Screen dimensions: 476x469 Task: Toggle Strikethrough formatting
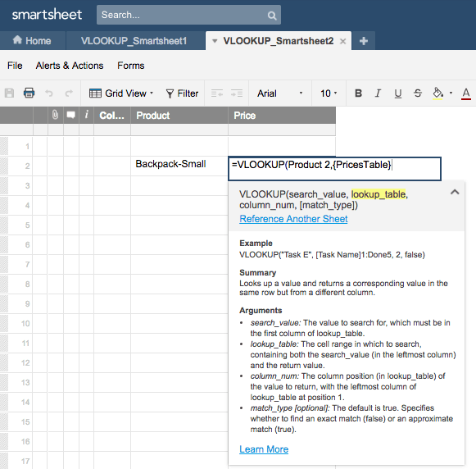[x=418, y=93]
